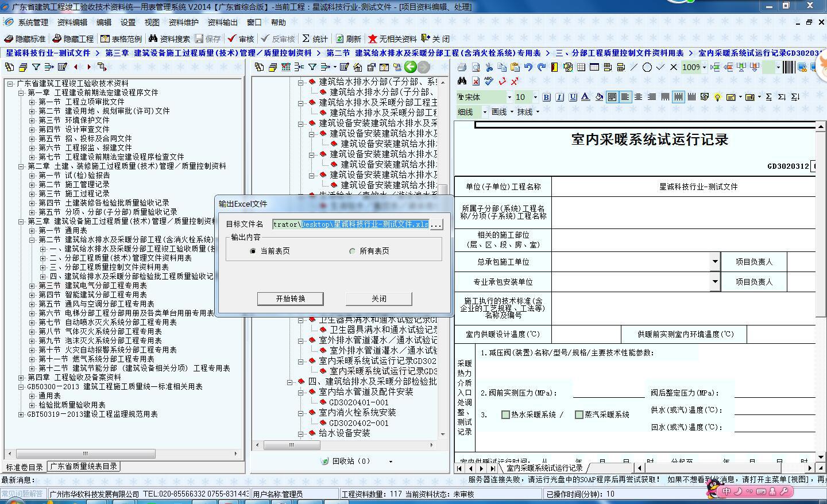
Task: Toggle bold formatting
Action: [546, 97]
